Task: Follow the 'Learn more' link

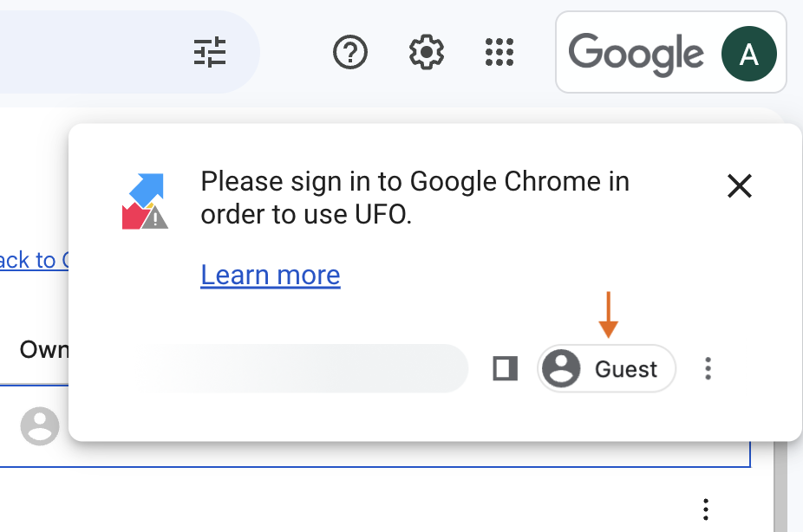Action: [x=271, y=276]
